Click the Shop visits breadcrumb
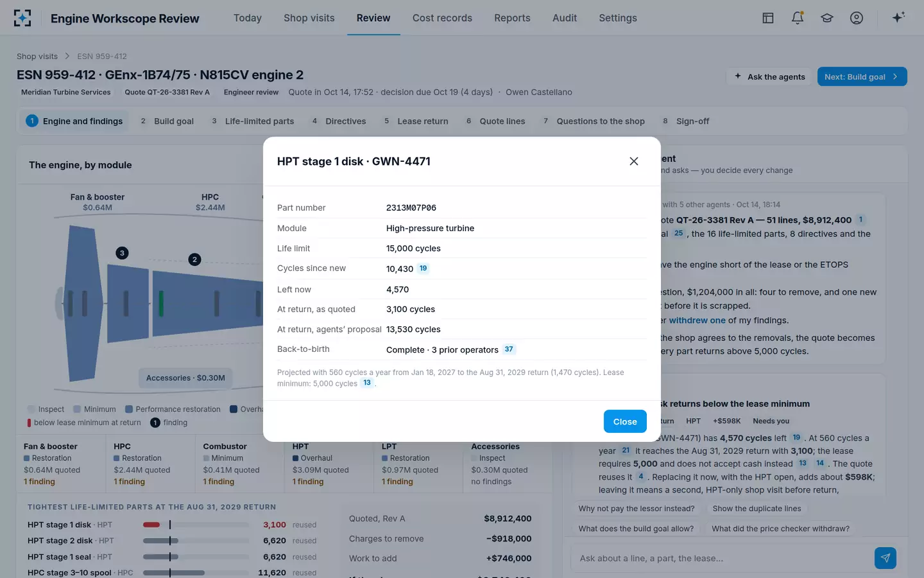924x578 pixels. (x=37, y=57)
